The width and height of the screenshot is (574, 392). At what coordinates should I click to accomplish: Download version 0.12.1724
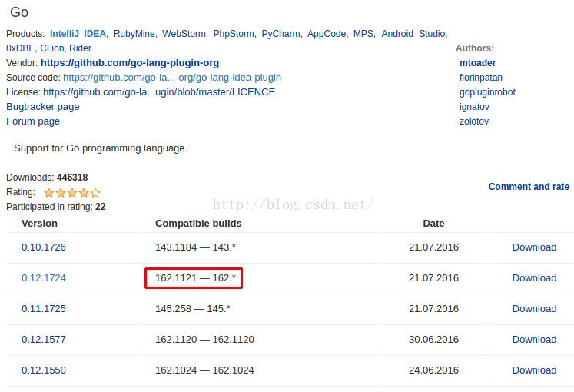534,278
